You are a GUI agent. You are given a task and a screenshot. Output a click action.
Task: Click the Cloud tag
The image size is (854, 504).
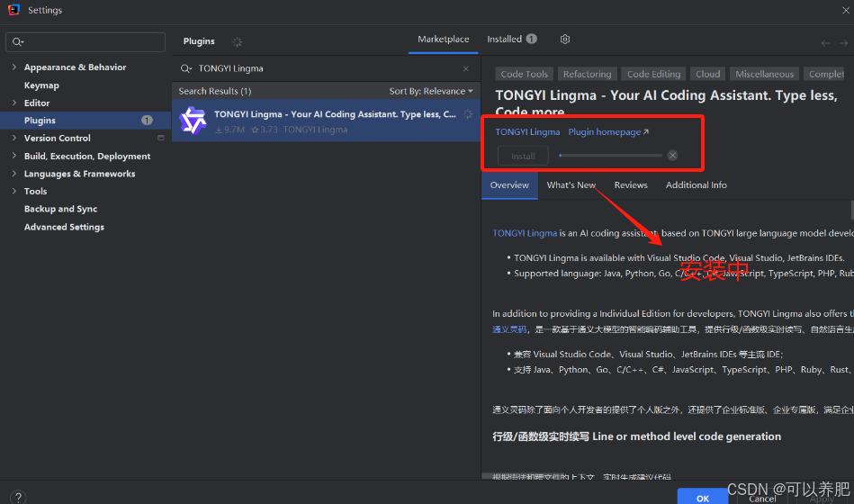[707, 74]
